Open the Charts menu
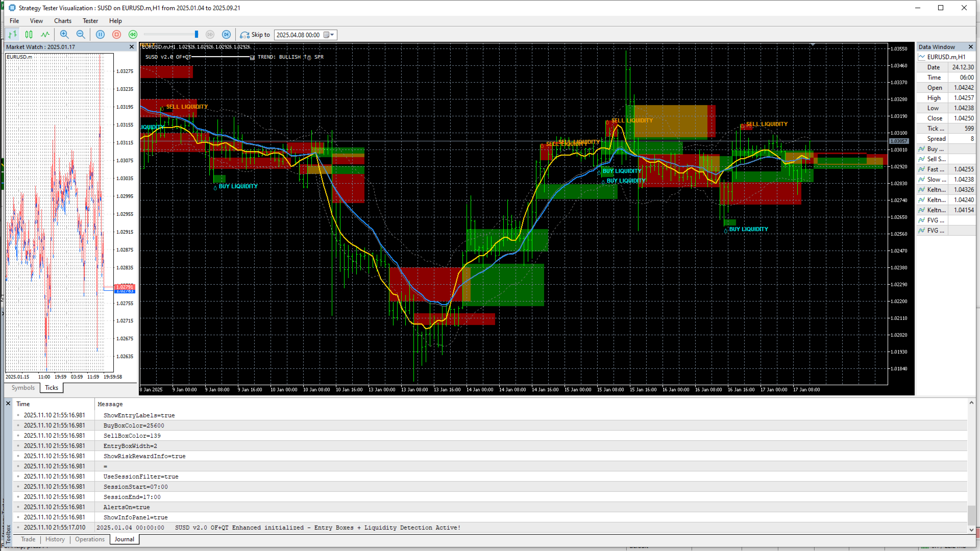This screenshot has width=980, height=551. (x=63, y=21)
